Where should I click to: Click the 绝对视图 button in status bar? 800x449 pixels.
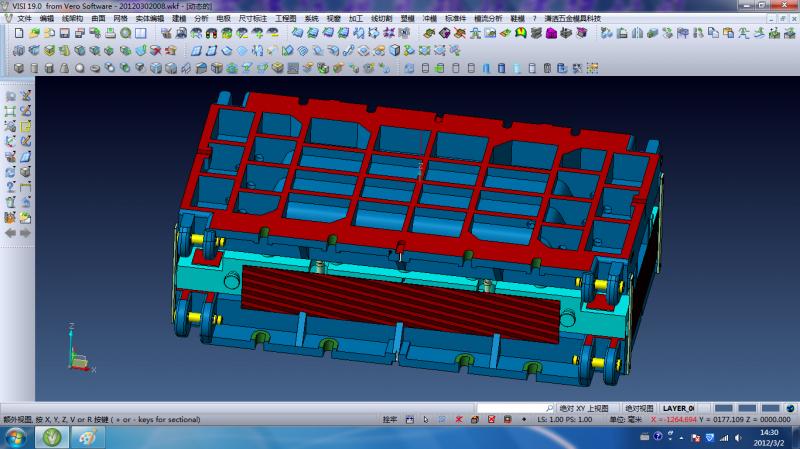(639, 408)
